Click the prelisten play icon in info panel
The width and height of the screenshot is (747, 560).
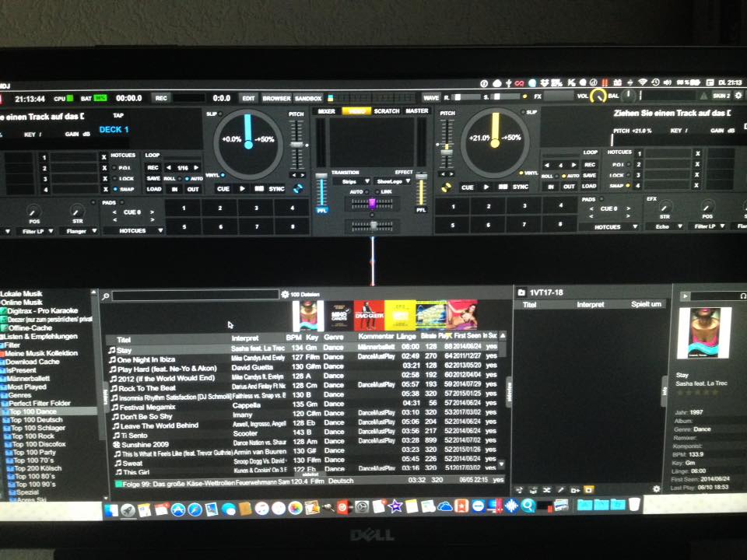[x=685, y=296]
